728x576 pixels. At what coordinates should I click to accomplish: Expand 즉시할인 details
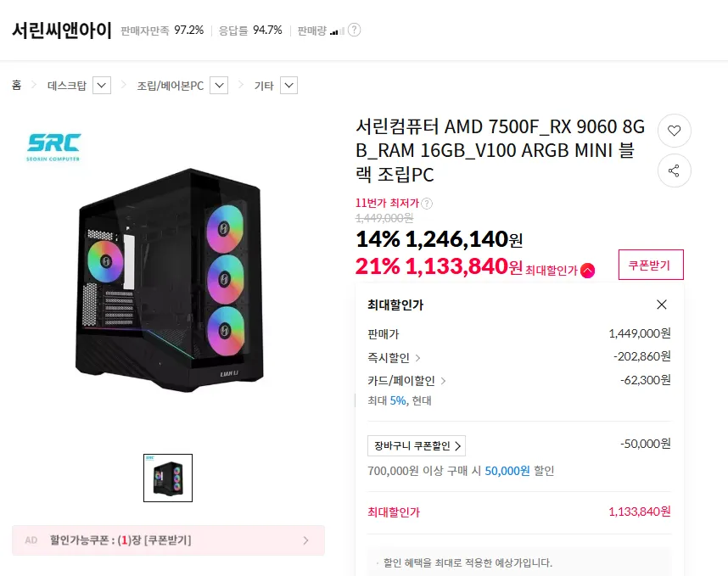pyautogui.click(x=395, y=358)
